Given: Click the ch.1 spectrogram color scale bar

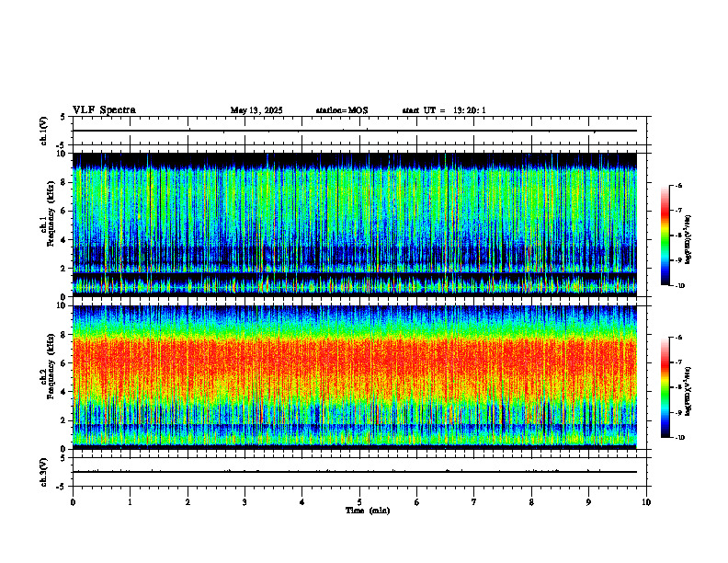Looking at the screenshot, I should point(665,236).
